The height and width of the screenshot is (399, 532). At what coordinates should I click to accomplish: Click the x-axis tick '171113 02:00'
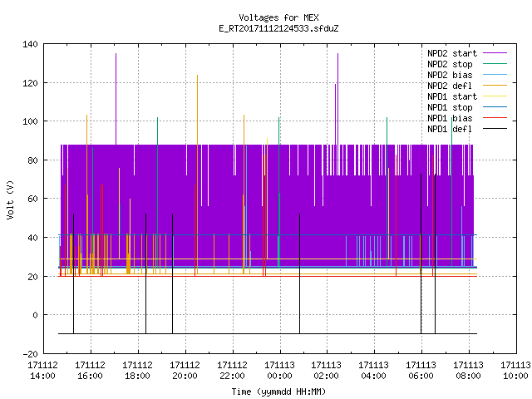coord(327,371)
